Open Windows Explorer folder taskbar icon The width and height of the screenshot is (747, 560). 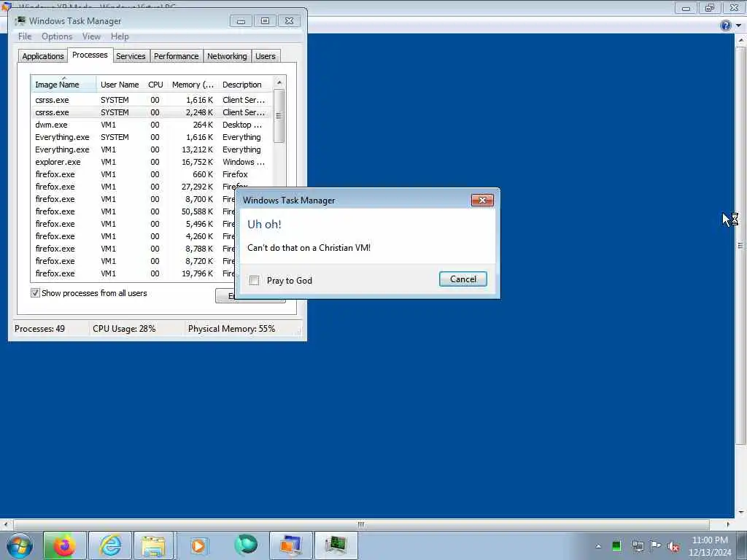click(153, 545)
